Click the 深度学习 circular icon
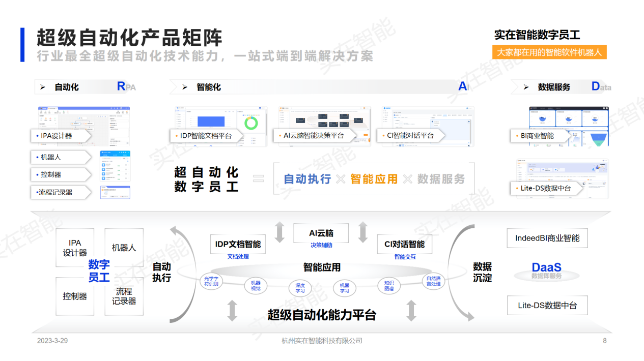Image resolution: width=644 pixels, height=361 pixels. 299,288
